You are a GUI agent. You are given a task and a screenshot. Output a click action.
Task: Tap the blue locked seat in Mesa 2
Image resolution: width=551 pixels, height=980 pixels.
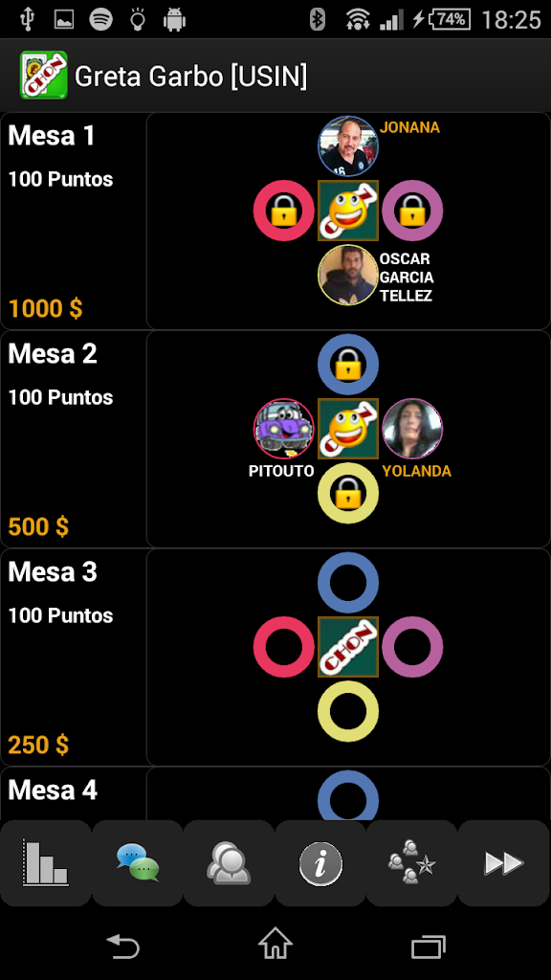(x=348, y=365)
